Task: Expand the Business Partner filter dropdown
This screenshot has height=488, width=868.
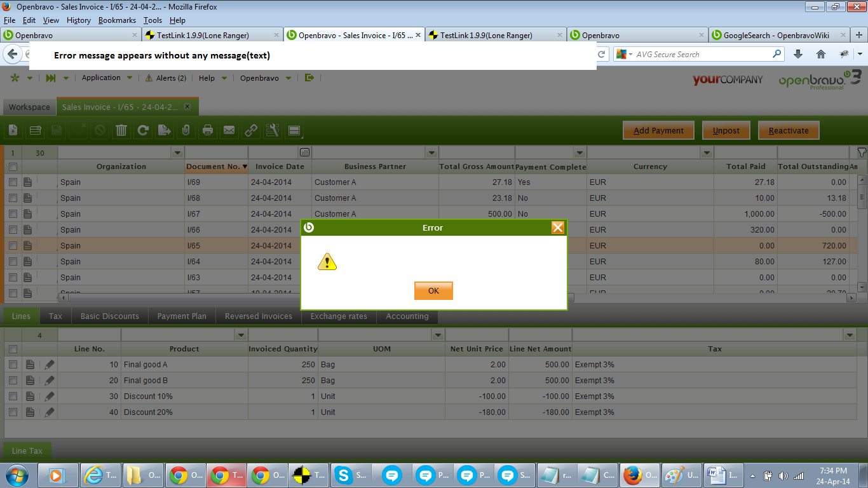Action: pos(431,152)
